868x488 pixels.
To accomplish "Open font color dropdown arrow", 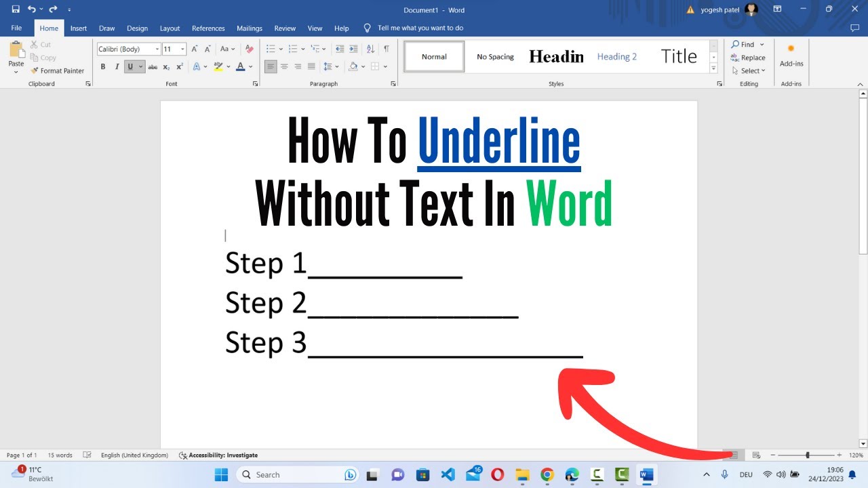I will click(250, 66).
